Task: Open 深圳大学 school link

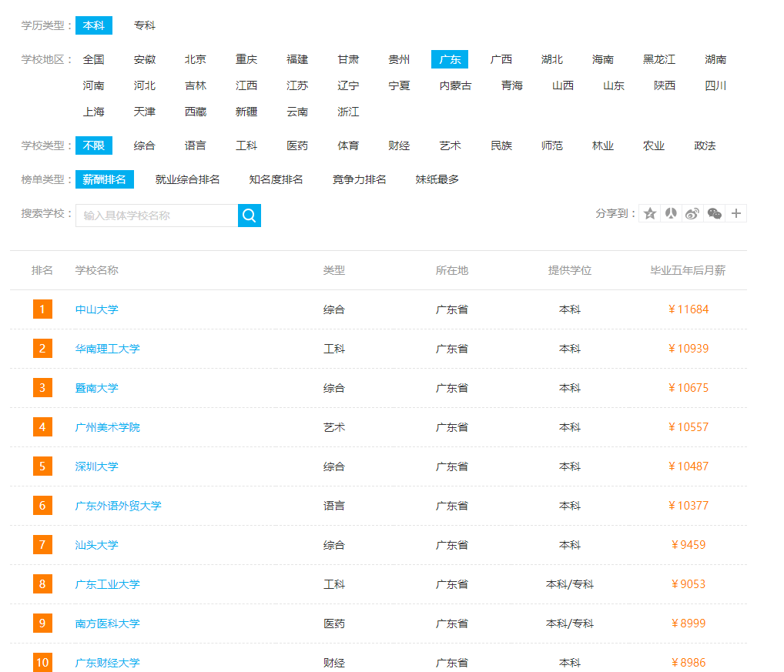Action: (x=96, y=466)
